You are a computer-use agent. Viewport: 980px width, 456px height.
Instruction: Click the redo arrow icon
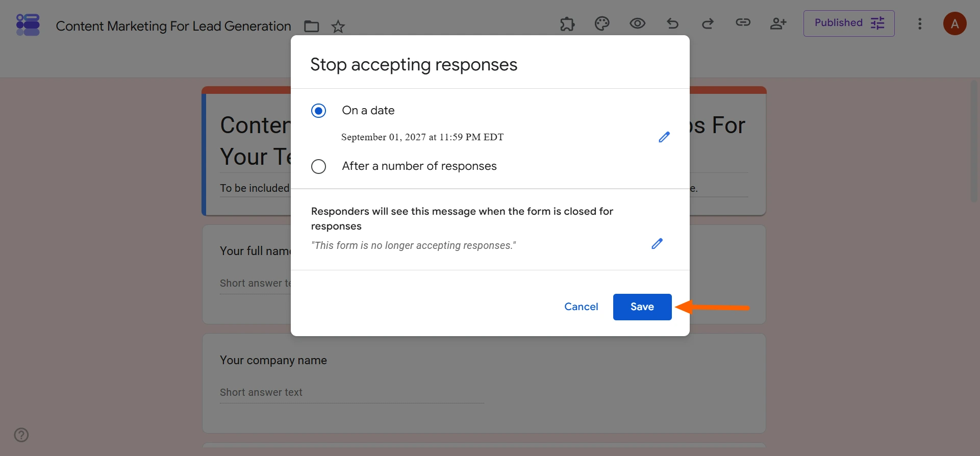click(x=708, y=23)
